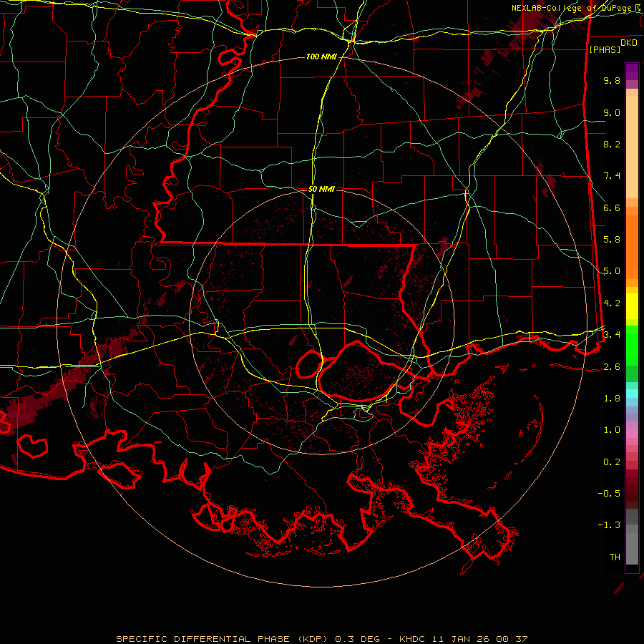The height and width of the screenshot is (644, 644).
Task: Click the 6.6 scale label
Action: coord(612,208)
